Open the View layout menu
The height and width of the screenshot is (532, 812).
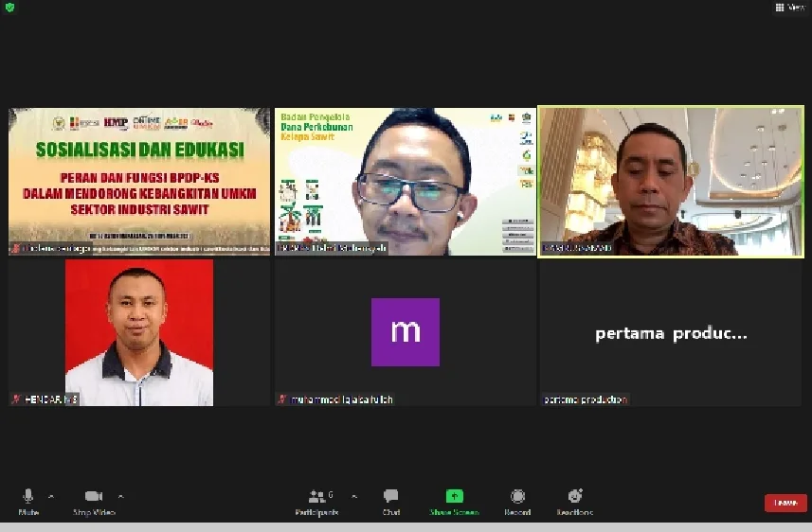[790, 8]
